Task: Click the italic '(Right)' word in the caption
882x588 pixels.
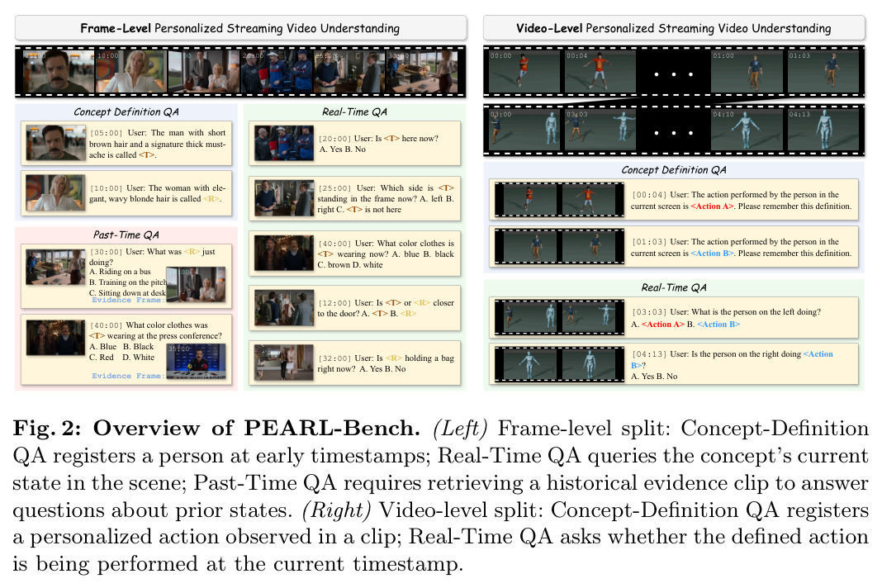Action: click(x=336, y=510)
